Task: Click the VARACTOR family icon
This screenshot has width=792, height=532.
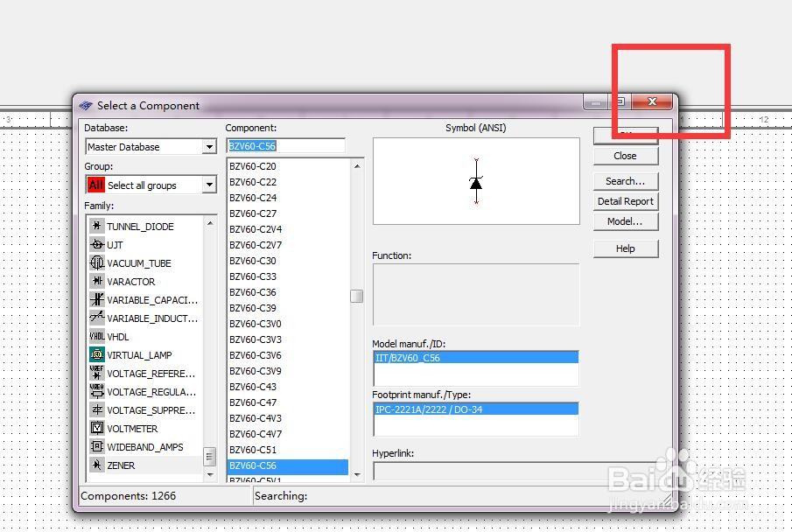Action: (97, 282)
